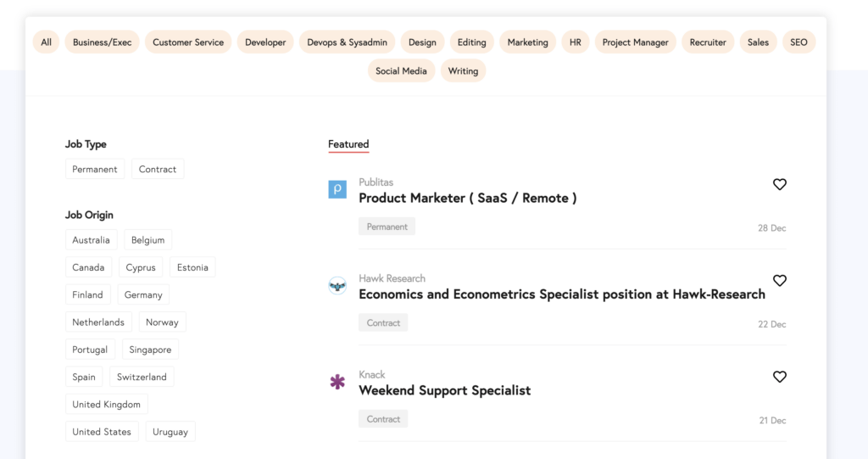This screenshot has width=868, height=459.
Task: Favorite the Product Marketer job with heart icon
Action: click(780, 184)
